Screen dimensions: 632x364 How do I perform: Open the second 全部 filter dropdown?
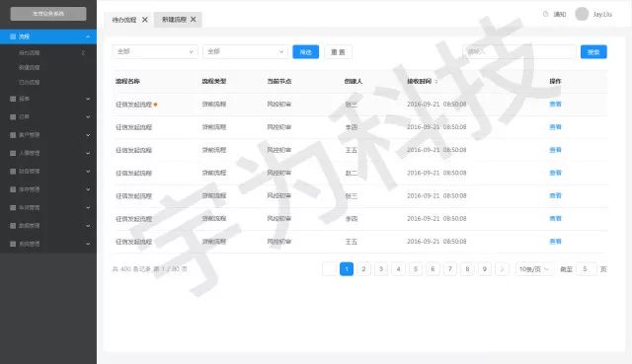click(246, 51)
